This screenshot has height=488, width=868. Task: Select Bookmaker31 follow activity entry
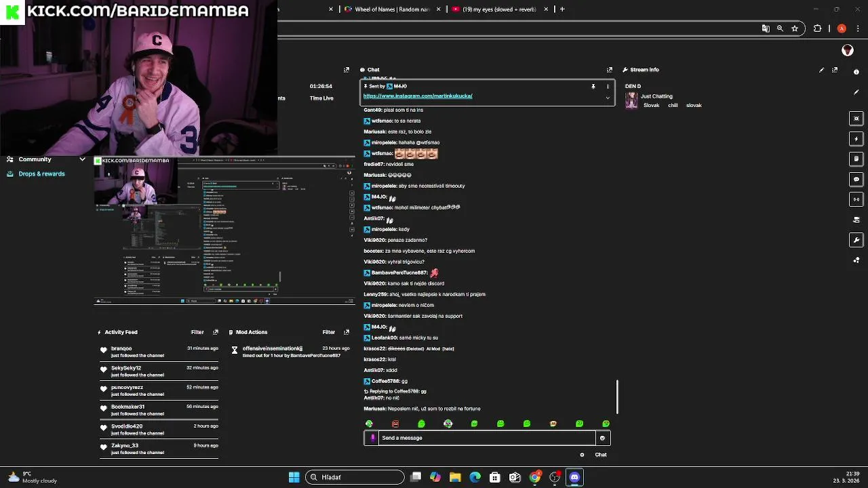coord(159,410)
